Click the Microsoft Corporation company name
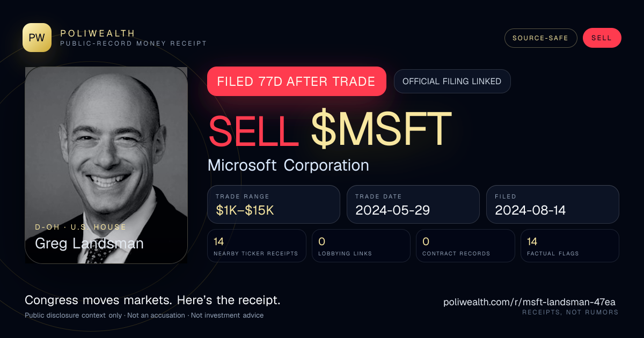 pos(288,165)
